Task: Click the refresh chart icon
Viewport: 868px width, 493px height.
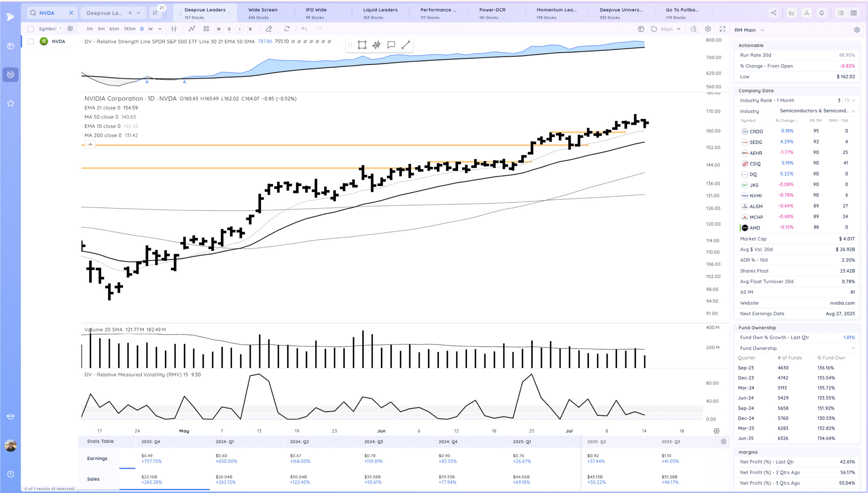Action: tap(287, 29)
